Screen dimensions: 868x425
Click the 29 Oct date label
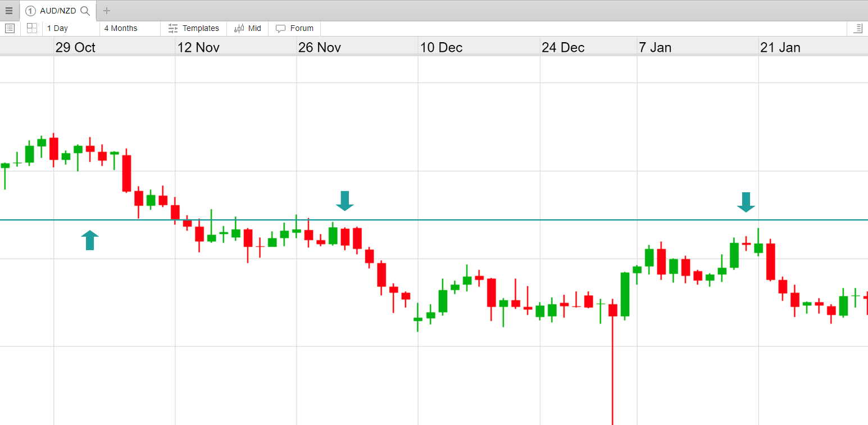pos(75,47)
